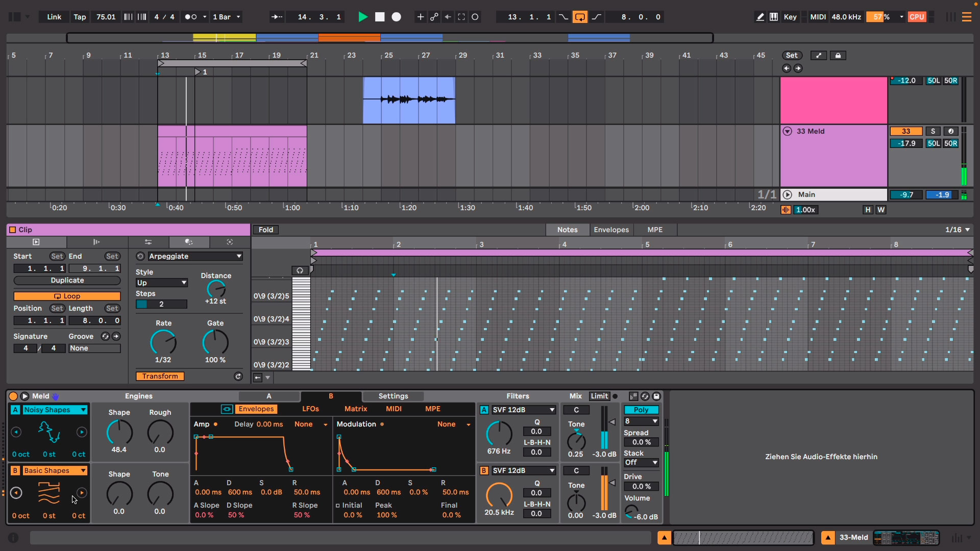
Task: Toggle the Arrangement Loop switch
Action: coord(580,17)
